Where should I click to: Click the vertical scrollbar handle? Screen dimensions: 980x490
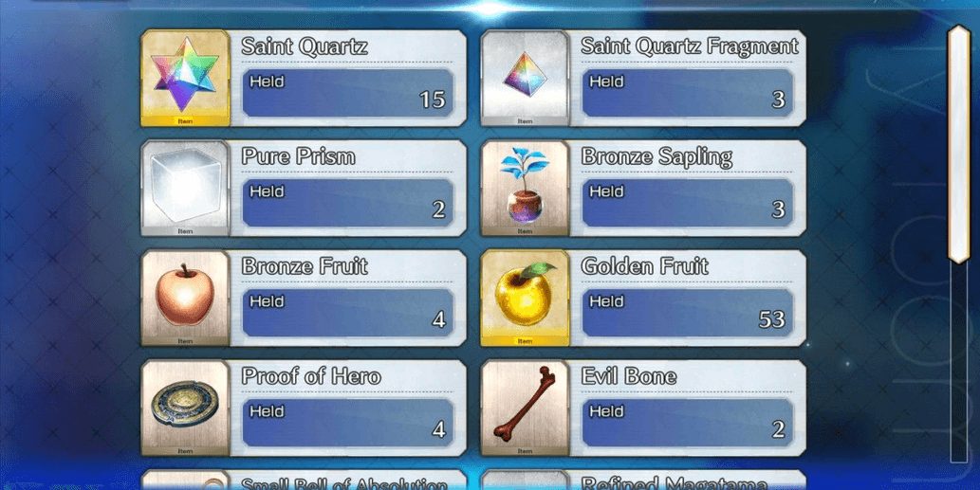[959, 144]
